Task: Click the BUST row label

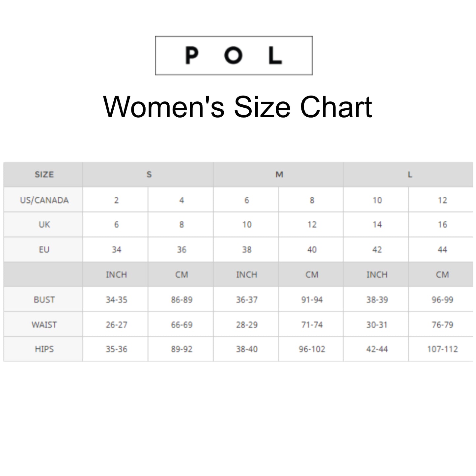Action: tap(44, 300)
